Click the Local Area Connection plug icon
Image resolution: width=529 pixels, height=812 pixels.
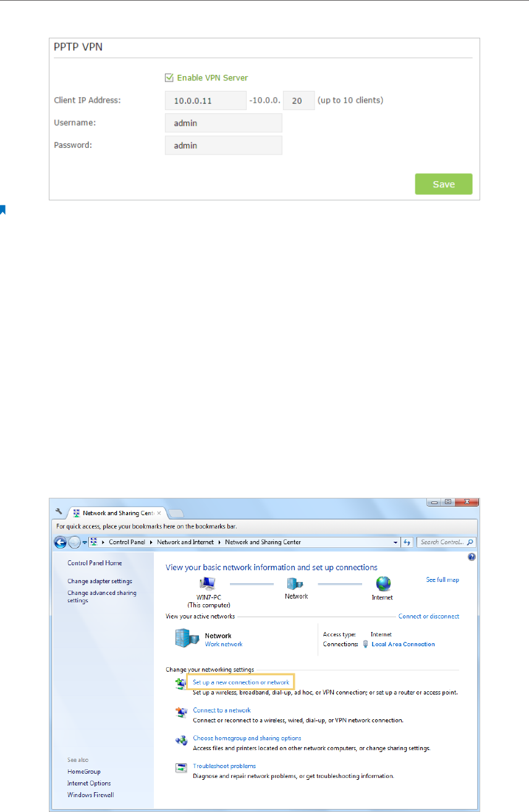click(x=365, y=644)
